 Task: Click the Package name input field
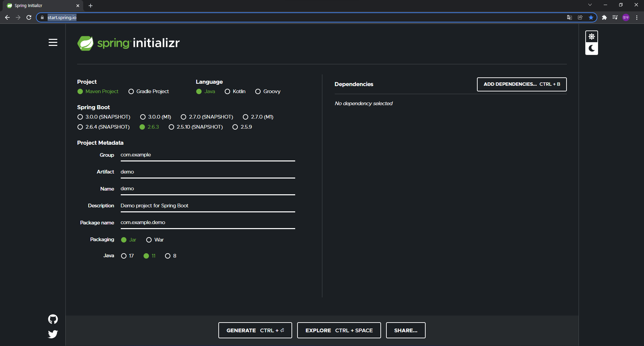[x=208, y=223]
